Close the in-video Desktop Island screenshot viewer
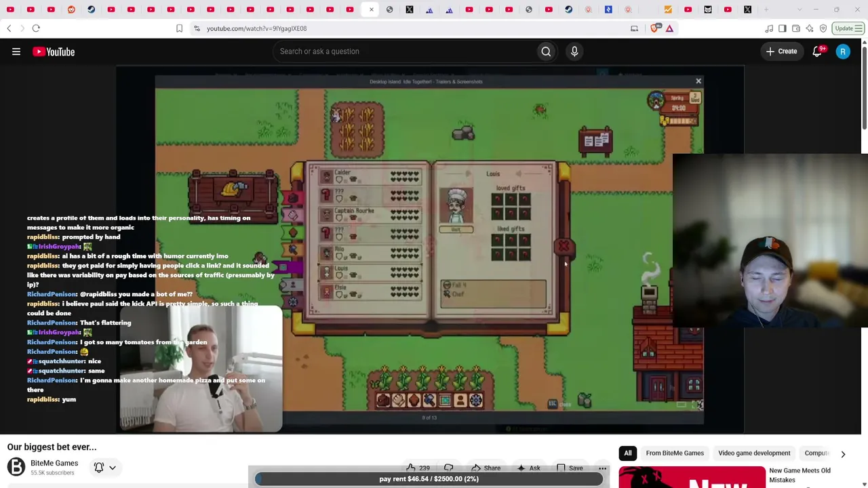 coord(698,81)
